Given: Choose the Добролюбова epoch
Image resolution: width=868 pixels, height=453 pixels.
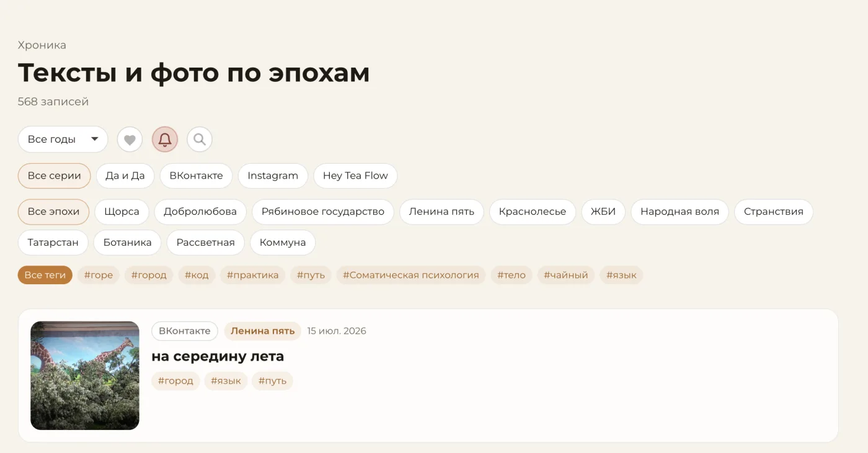Looking at the screenshot, I should [x=200, y=212].
